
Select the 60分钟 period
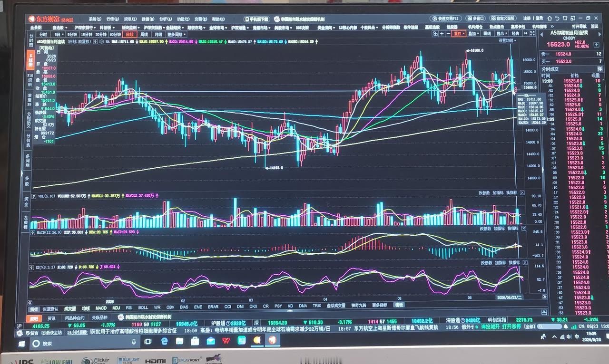click(x=115, y=34)
